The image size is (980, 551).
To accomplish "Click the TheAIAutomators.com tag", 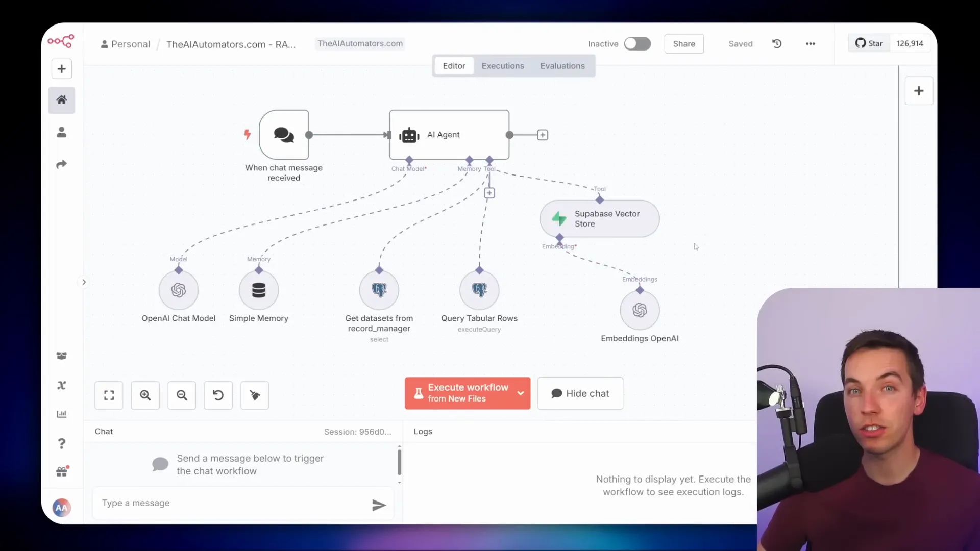I will [x=360, y=44].
